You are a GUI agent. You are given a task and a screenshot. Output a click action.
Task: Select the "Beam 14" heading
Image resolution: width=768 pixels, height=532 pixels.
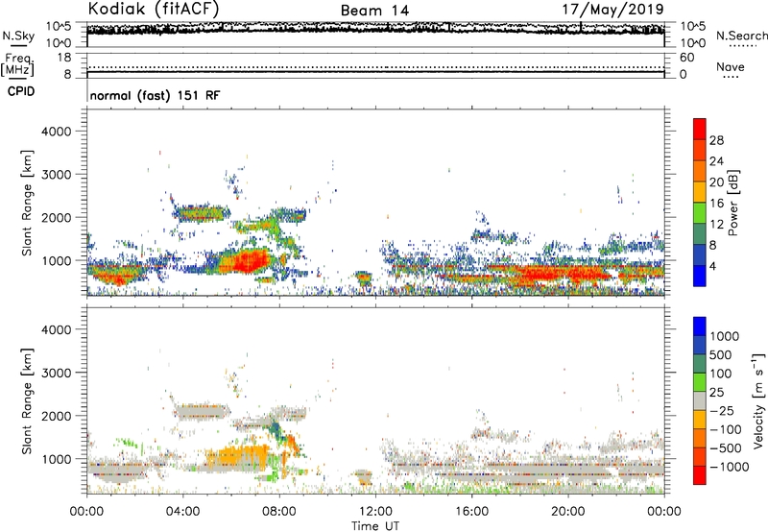coord(374,11)
